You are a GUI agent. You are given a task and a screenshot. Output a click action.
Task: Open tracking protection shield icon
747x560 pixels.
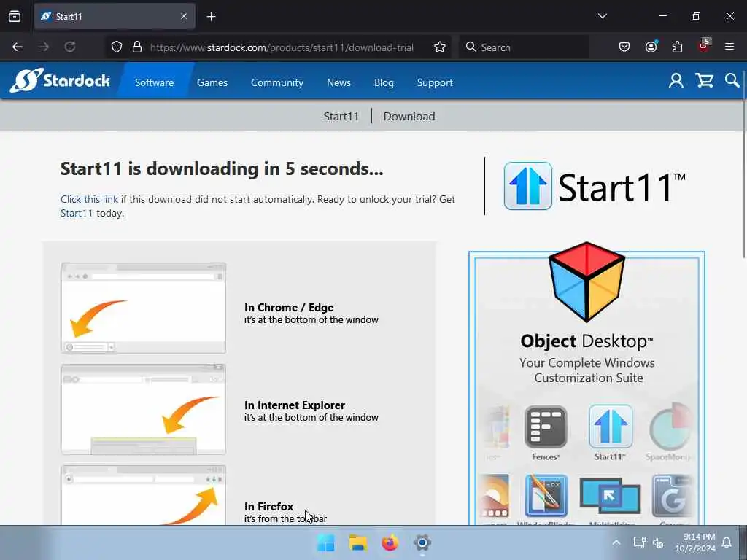pos(117,47)
